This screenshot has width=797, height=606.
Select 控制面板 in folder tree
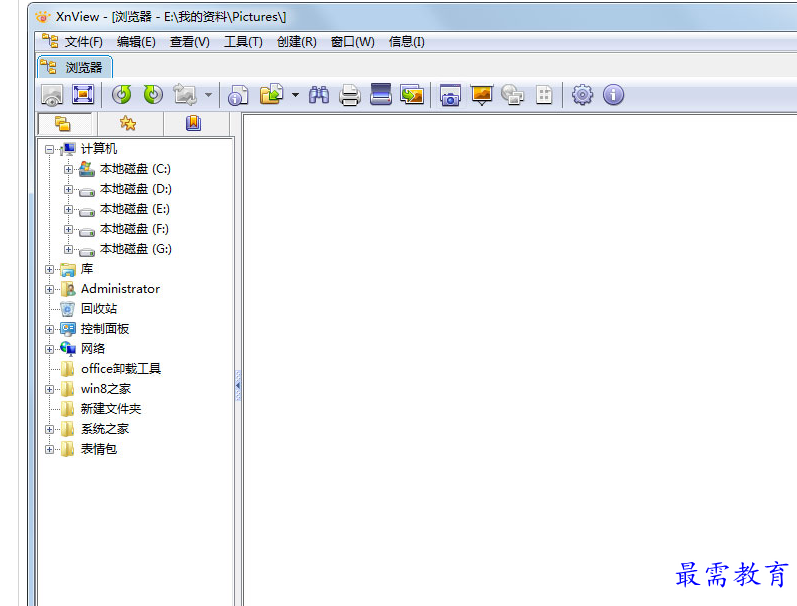[x=105, y=328]
